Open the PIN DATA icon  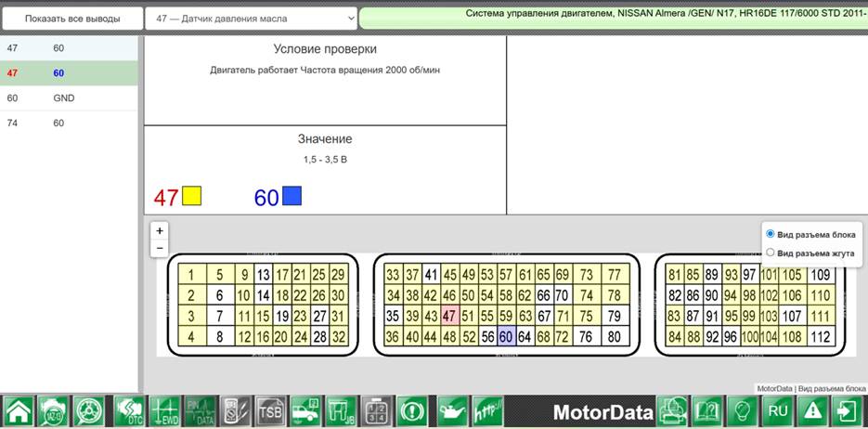(200, 411)
